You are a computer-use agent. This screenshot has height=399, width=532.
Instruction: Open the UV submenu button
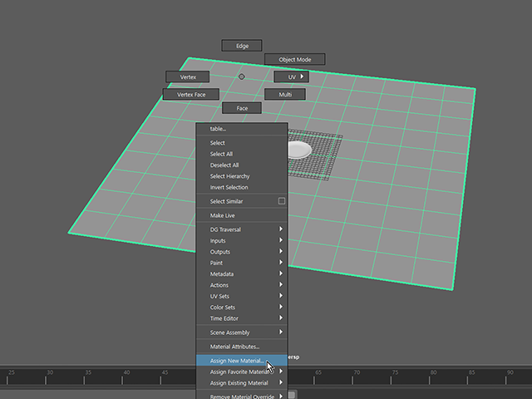coord(291,77)
